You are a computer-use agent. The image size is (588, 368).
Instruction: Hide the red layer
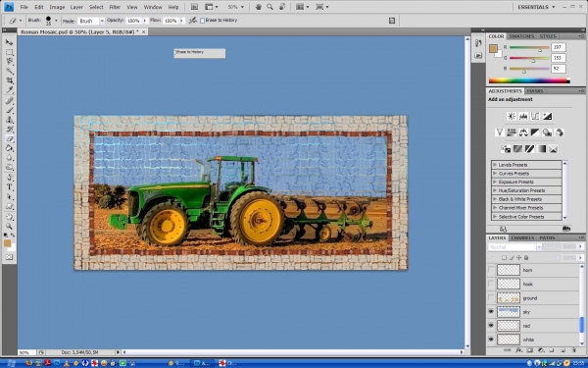(x=491, y=326)
